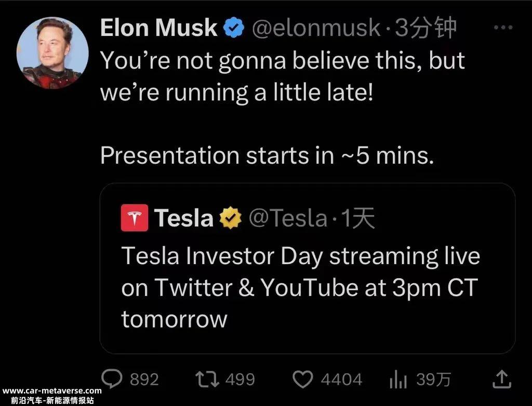This screenshot has width=532, height=406.
Task: Click Elon Musk's blue verified badge
Action: (234, 28)
